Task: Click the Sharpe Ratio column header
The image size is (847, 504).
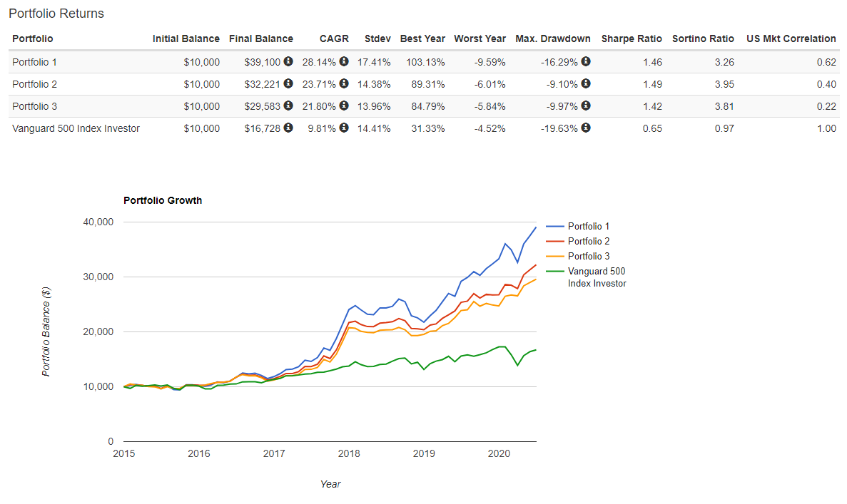Action: click(x=632, y=38)
